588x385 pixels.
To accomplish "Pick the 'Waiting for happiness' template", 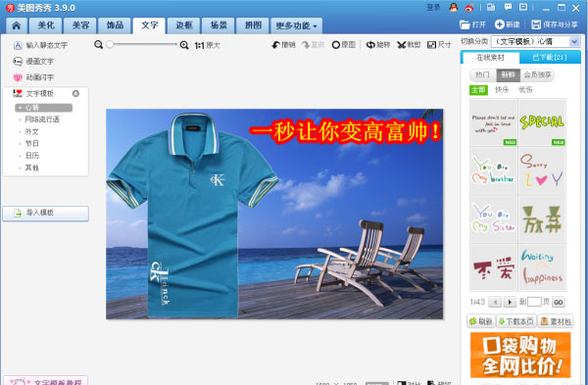I will point(542,267).
